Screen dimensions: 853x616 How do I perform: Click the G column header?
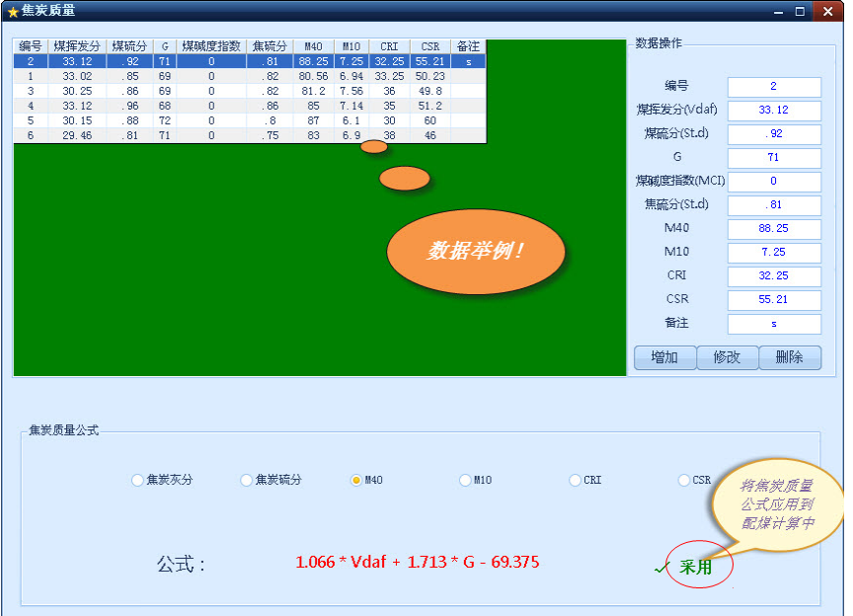pos(165,46)
